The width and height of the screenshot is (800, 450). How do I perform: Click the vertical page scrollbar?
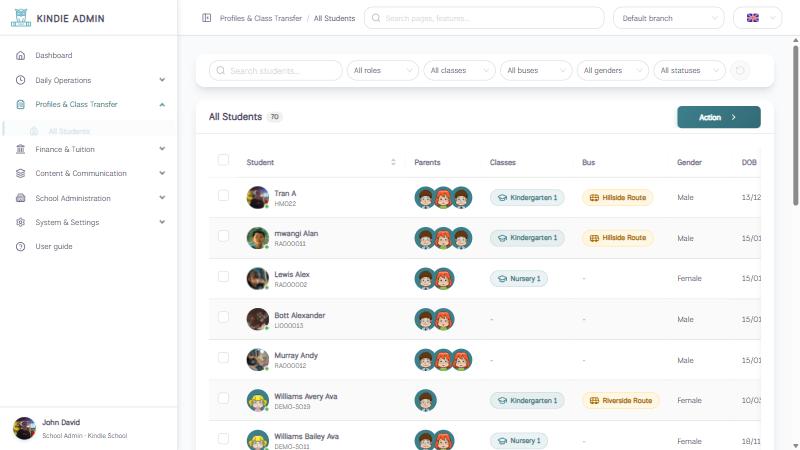[x=795, y=125]
